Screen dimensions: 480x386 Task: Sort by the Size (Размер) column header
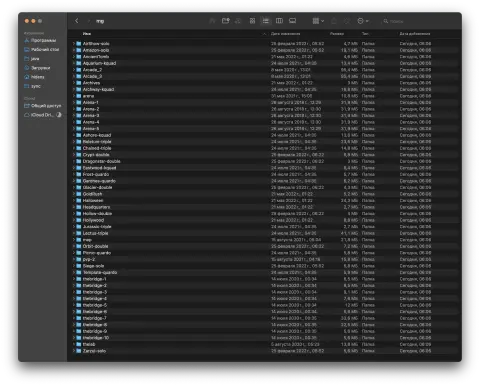pos(337,34)
